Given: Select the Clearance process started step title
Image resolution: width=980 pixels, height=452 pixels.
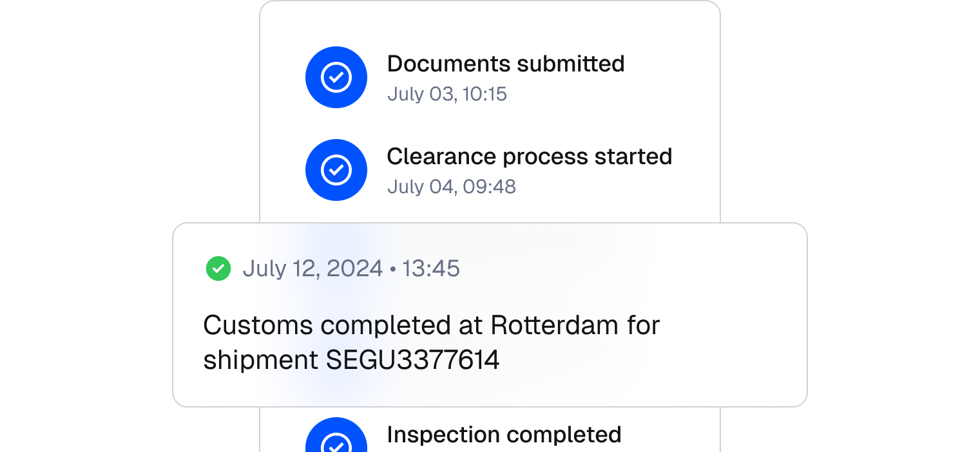Looking at the screenshot, I should 529,156.
